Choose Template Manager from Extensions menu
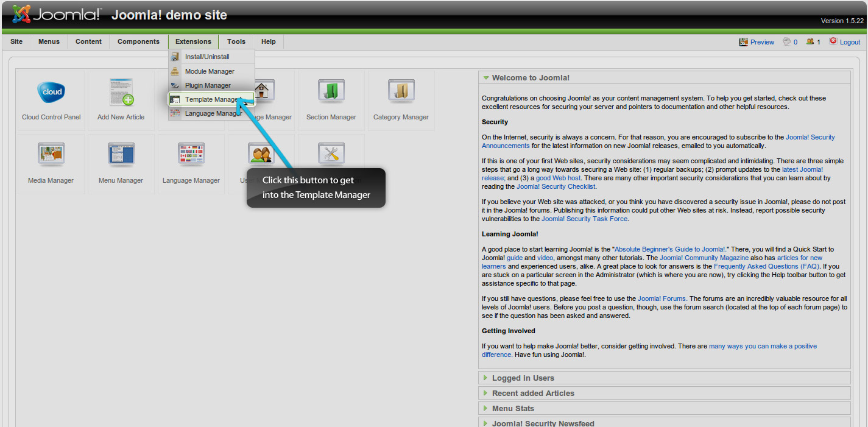This screenshot has height=427, width=868. point(211,99)
